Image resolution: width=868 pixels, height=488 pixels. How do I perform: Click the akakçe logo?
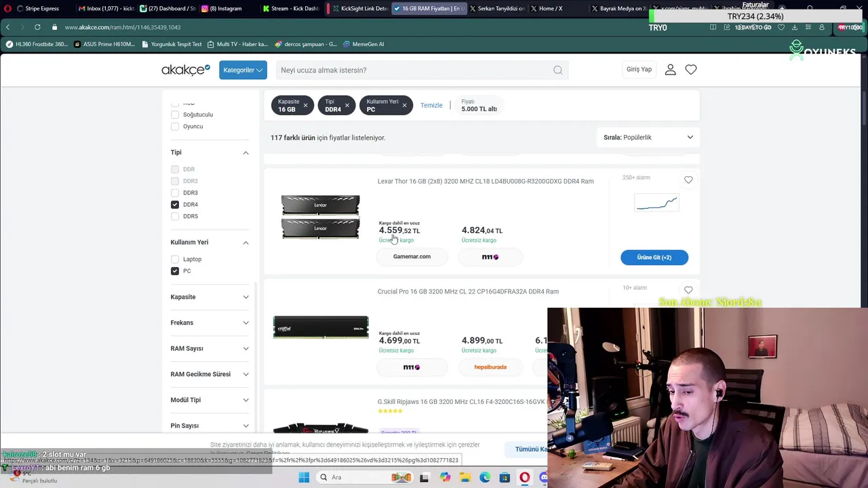click(x=185, y=70)
